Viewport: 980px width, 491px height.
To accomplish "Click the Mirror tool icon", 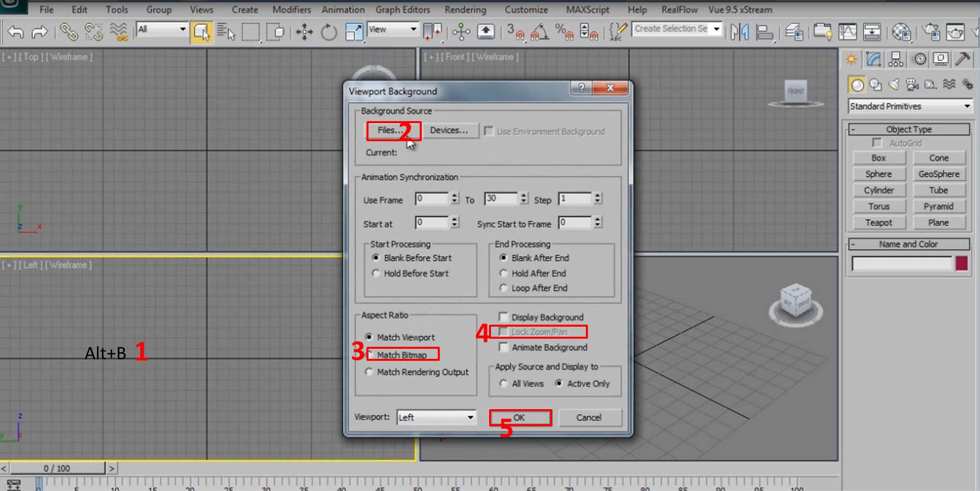I will tap(740, 33).
